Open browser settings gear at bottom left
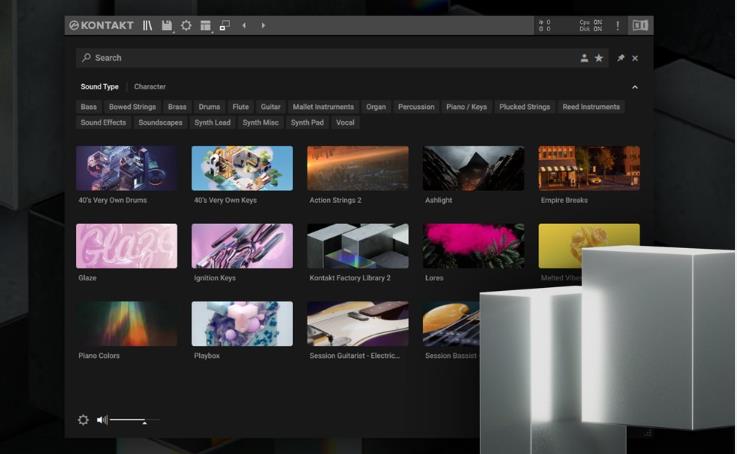The height and width of the screenshot is (454, 737). coord(84,420)
